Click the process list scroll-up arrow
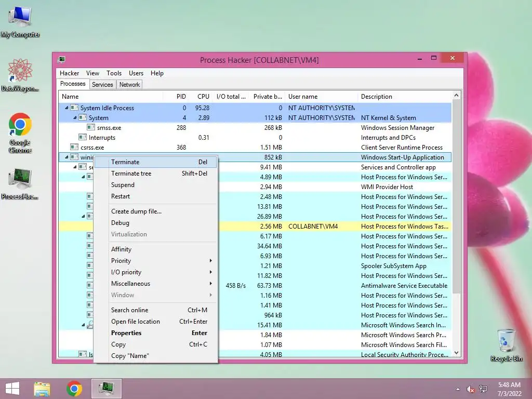The width and height of the screenshot is (532, 399). coord(456,96)
